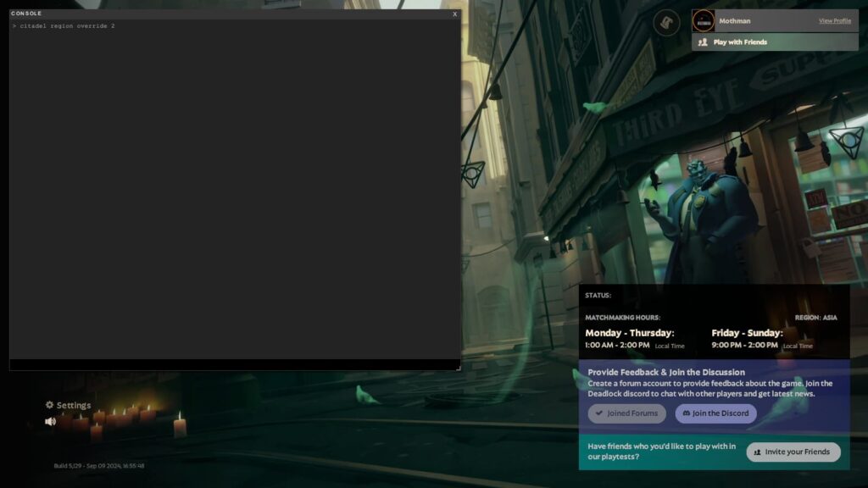This screenshot has width=868, height=488.
Task: Click the person icon inside Invite your Friends
Action: click(756, 452)
